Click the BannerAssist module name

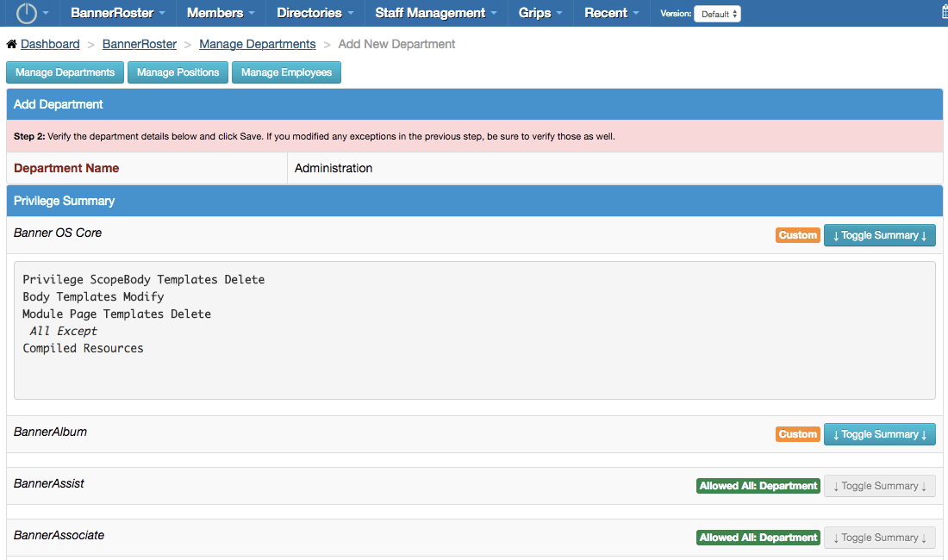(x=49, y=484)
